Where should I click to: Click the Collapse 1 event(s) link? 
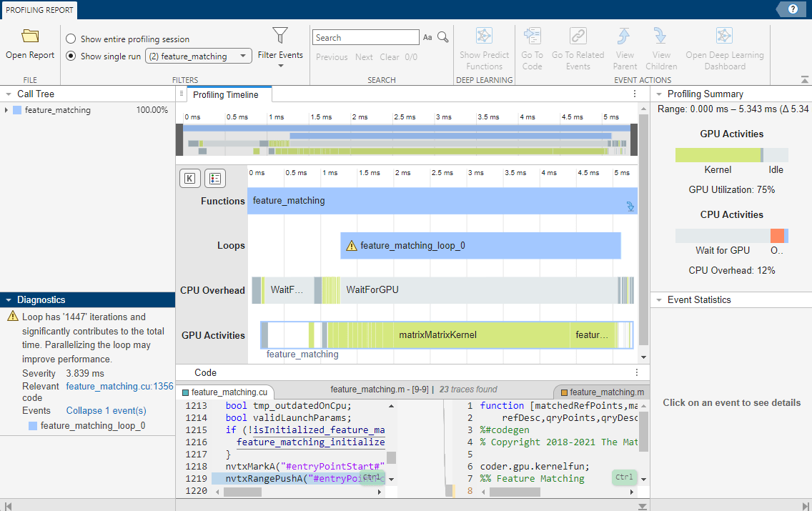pos(106,411)
